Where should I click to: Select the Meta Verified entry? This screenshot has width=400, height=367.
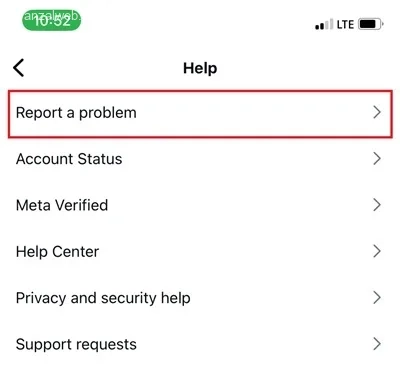tap(62, 205)
